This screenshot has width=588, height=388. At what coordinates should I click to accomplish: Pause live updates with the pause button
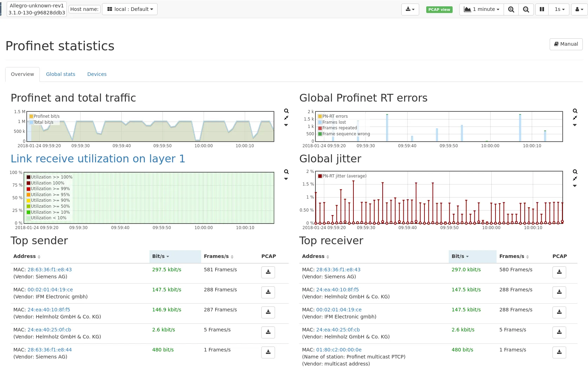click(x=542, y=9)
